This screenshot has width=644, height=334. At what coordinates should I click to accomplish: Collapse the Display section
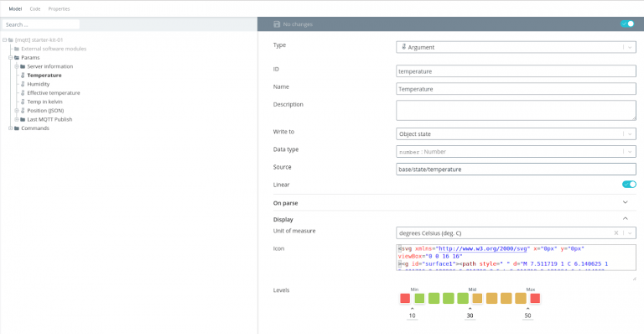click(x=454, y=219)
